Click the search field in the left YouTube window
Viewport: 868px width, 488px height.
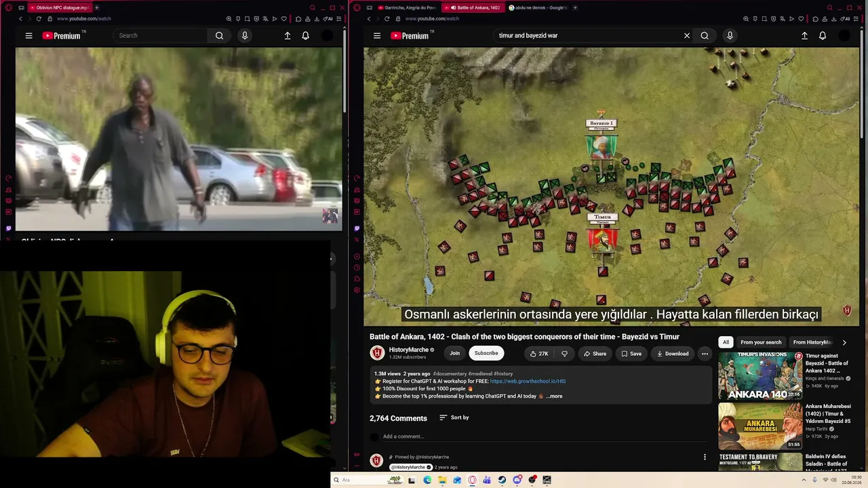161,36
